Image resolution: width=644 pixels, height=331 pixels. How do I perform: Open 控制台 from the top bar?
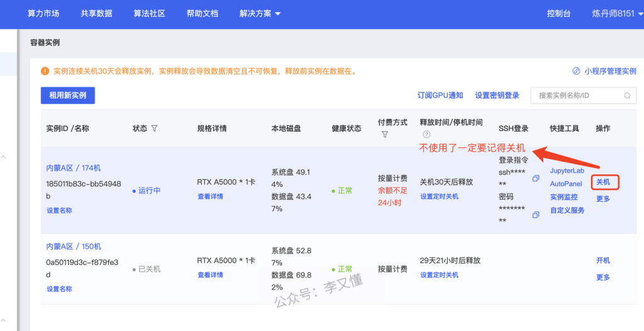559,13
